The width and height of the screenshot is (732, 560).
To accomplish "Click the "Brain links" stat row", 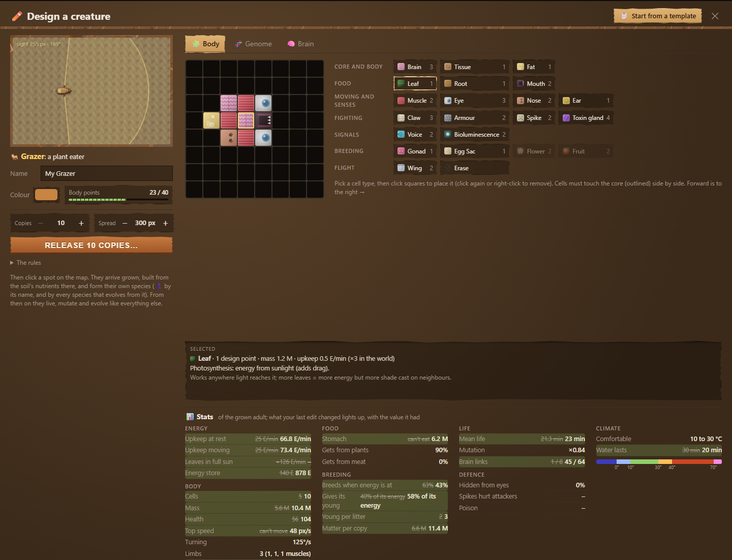I will point(522,461).
